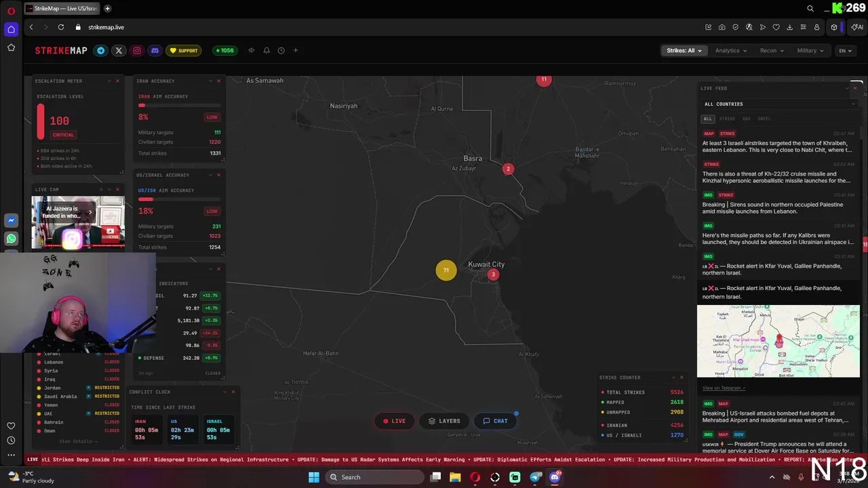Click the green 1056 online counter

pos(224,51)
